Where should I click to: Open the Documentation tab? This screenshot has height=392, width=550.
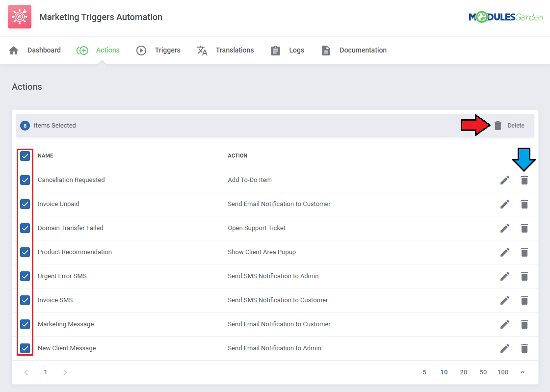pyautogui.click(x=363, y=50)
